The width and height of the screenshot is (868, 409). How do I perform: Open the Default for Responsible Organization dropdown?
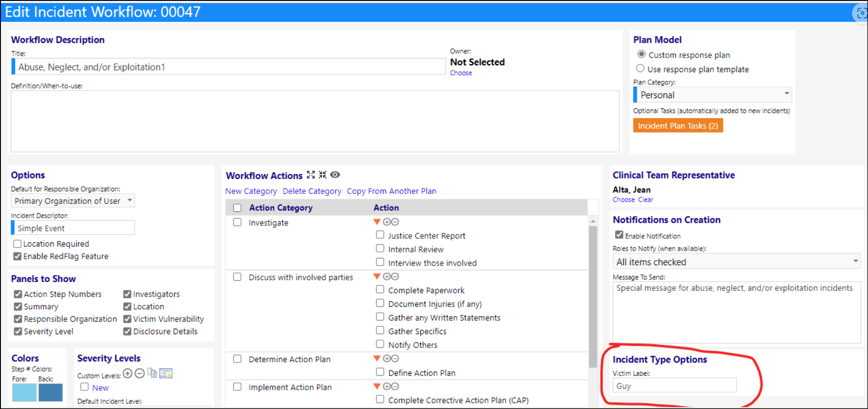(73, 201)
